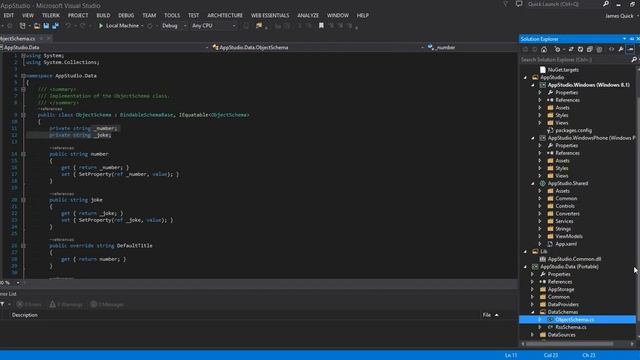Click the notifications filter flag in title bar
The height and width of the screenshot is (360, 640).
tap(505, 4)
